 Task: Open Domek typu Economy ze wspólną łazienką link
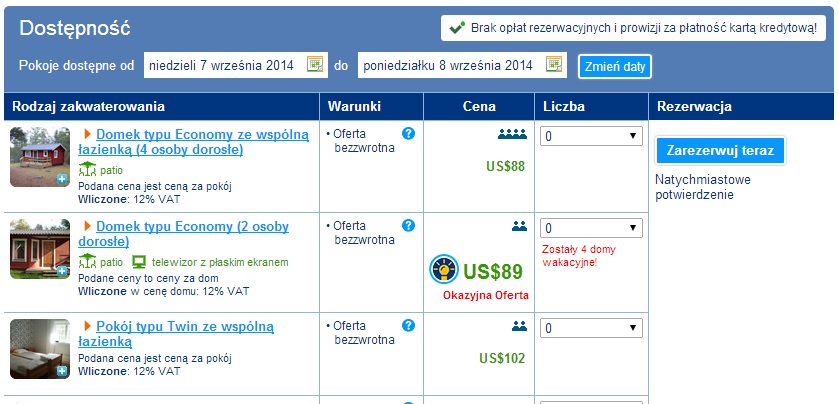point(194,142)
